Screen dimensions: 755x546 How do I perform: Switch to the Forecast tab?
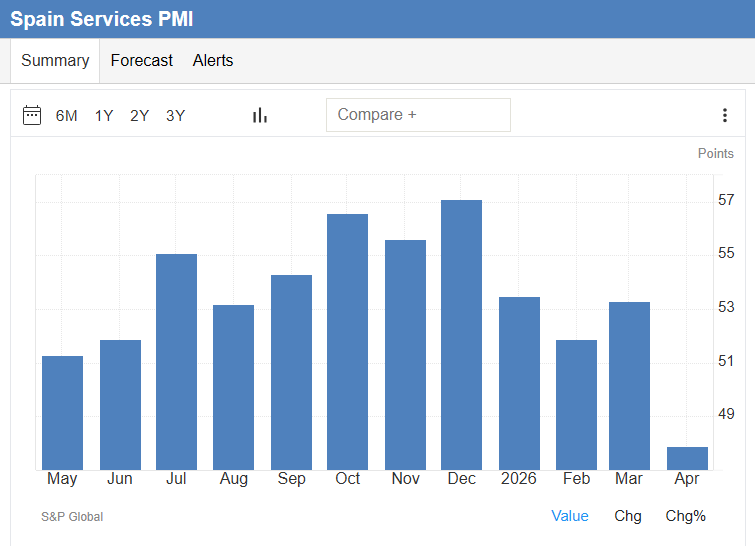point(142,61)
